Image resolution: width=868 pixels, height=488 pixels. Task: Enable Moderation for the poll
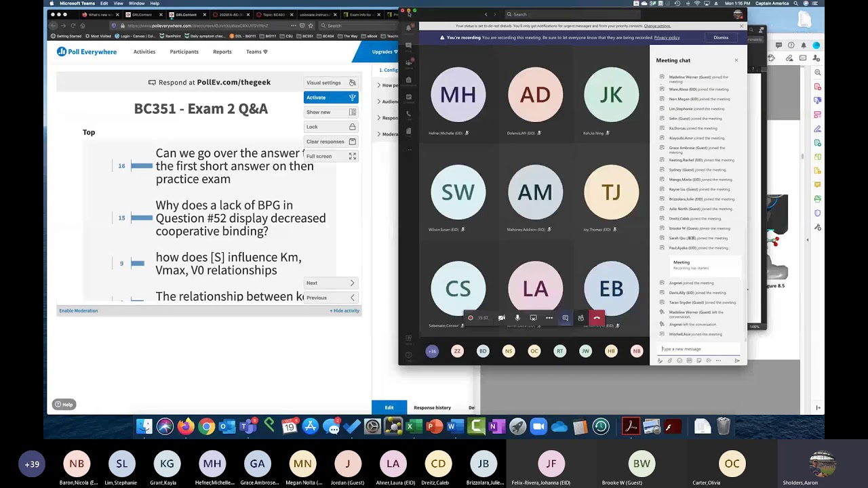[79, 310]
